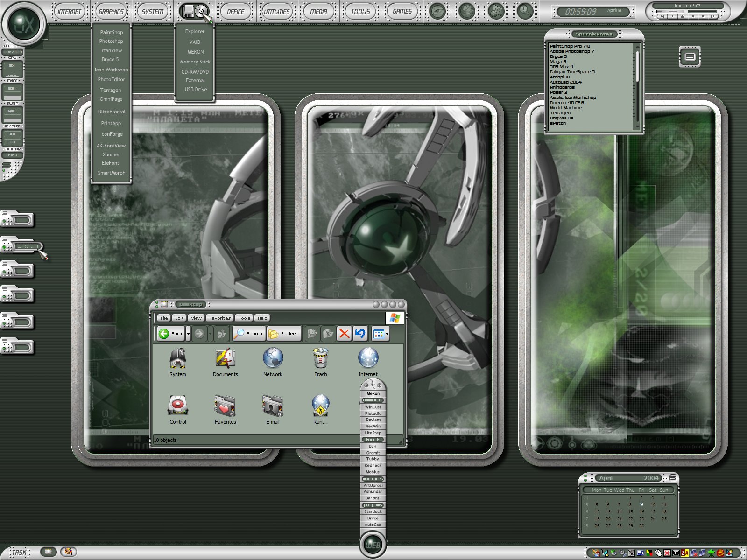Click the WinCust link in web list

click(x=373, y=407)
